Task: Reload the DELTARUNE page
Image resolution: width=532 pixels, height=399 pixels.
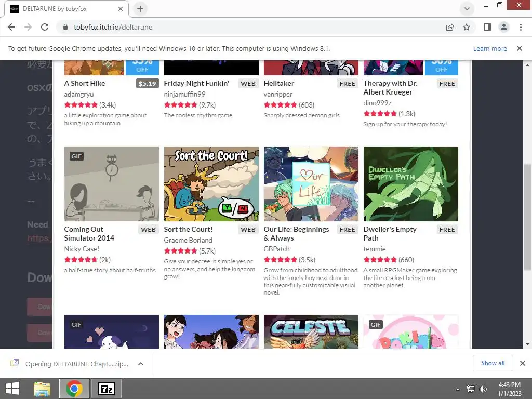Action: tap(45, 27)
